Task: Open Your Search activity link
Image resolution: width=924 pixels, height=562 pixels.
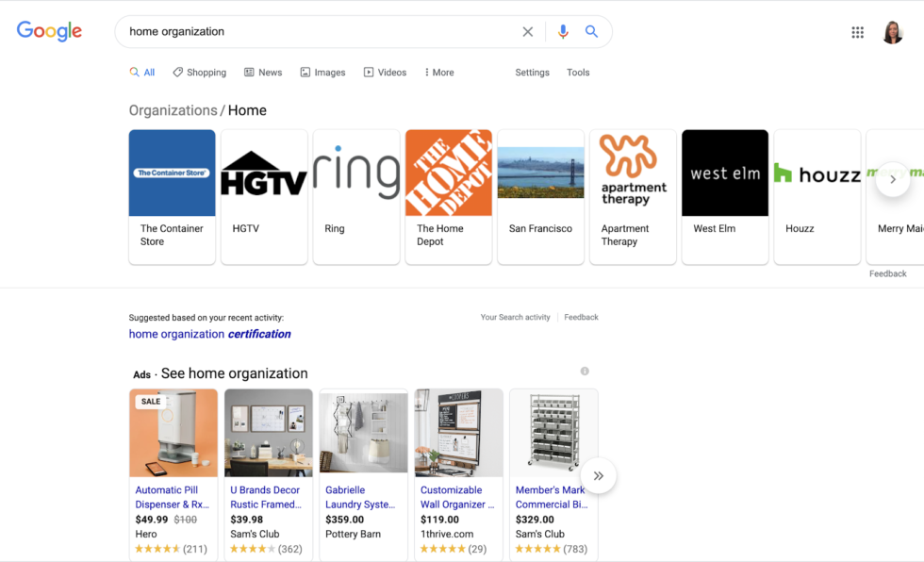Action: pyautogui.click(x=515, y=317)
